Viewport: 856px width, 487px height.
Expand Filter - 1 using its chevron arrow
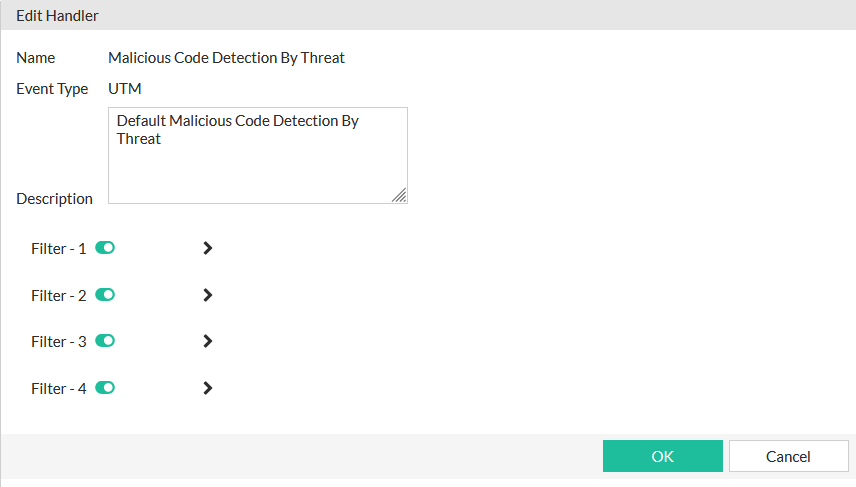click(208, 248)
